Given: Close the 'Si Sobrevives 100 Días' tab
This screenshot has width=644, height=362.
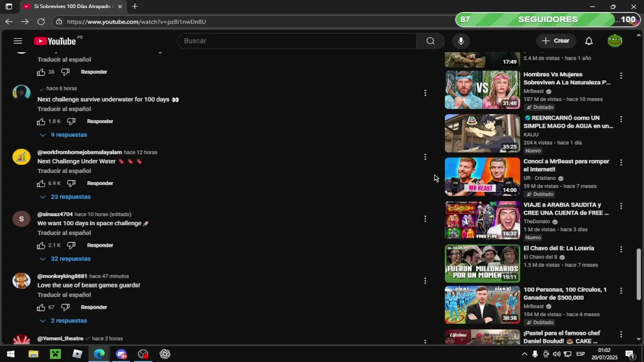Looking at the screenshot, I should click(120, 7).
